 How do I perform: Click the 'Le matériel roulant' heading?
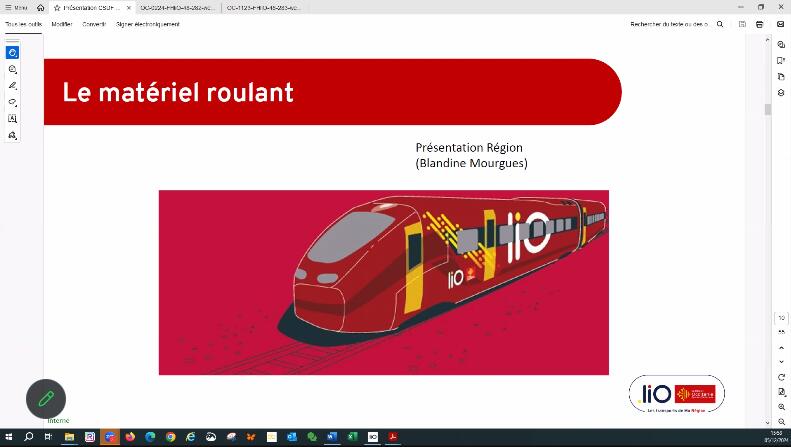[178, 93]
